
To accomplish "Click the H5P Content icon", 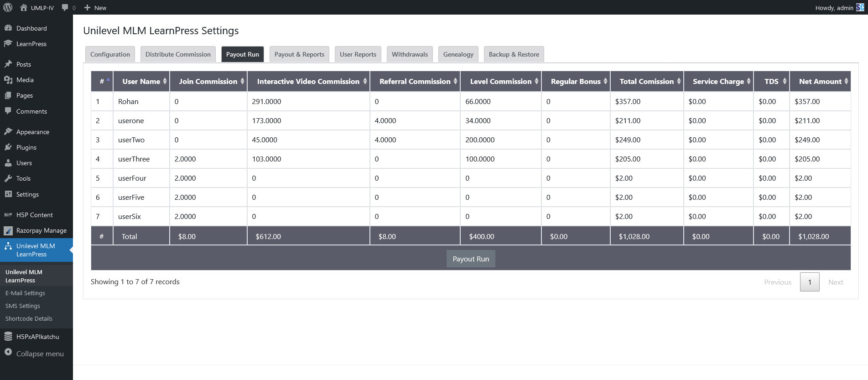I will [x=8, y=214].
